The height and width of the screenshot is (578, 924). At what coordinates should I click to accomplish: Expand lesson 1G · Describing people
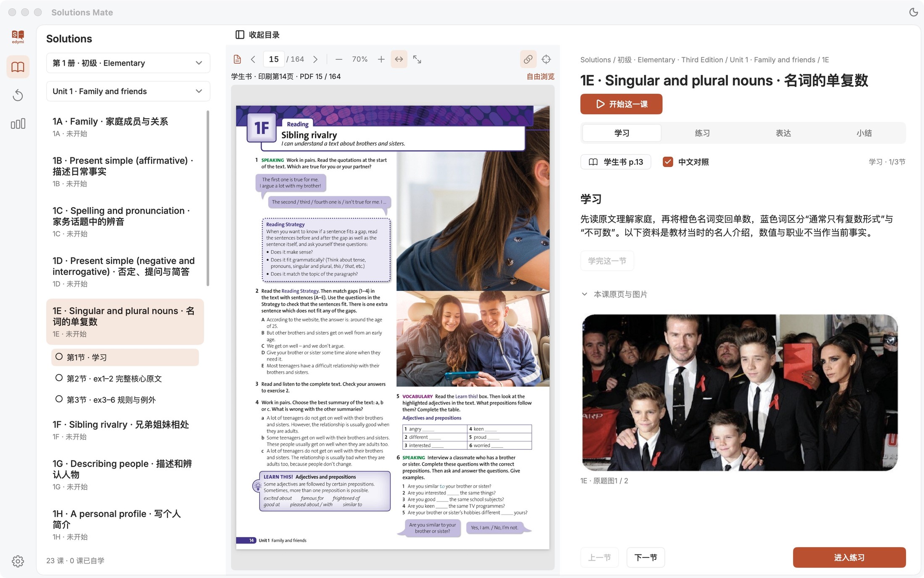point(125,475)
